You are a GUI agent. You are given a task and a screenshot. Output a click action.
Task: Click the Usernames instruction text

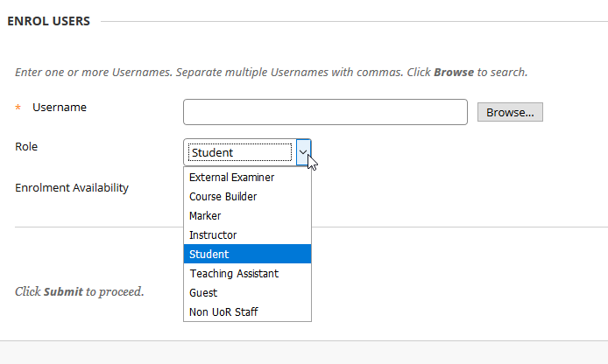point(272,73)
